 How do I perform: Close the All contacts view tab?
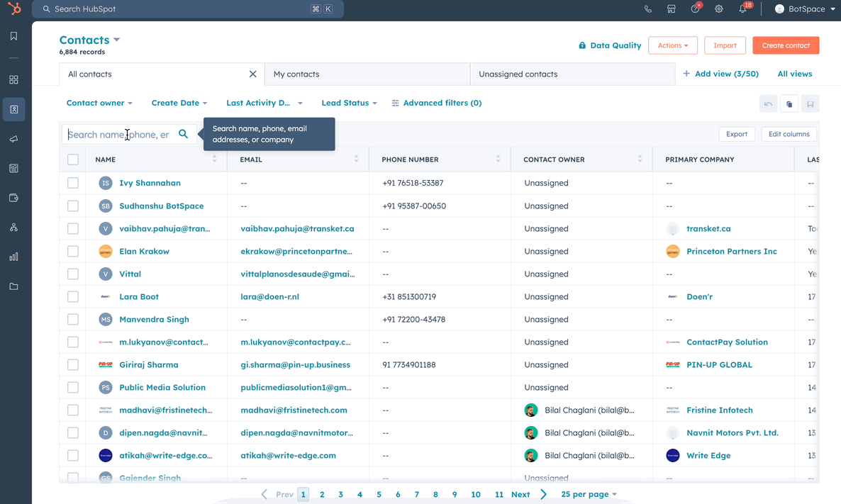(252, 74)
